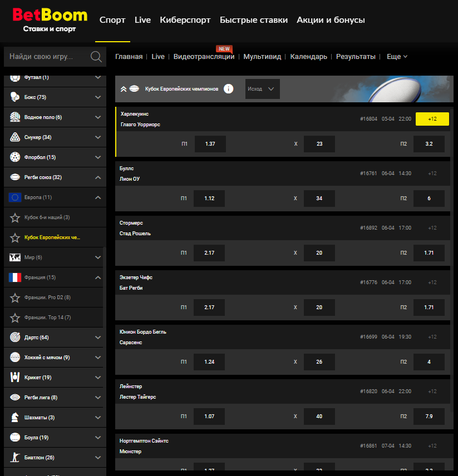
Task: Collapse the Регби союз (32) chevron
Action: pyautogui.click(x=98, y=177)
